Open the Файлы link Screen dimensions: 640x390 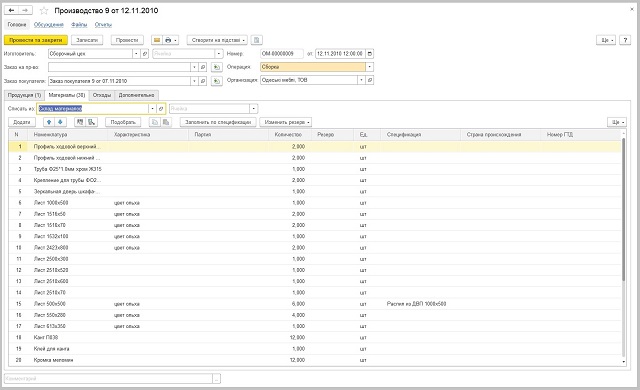tap(79, 25)
